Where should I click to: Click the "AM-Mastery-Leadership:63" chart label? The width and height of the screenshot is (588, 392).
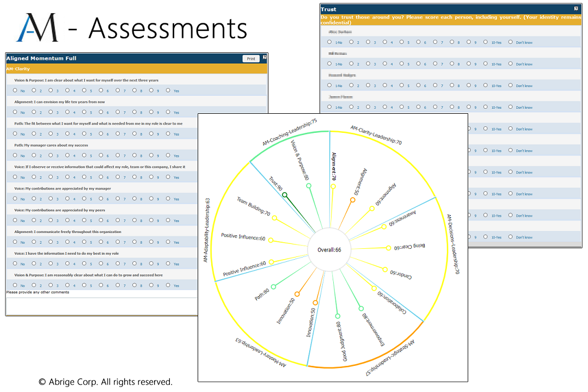[x=261, y=353]
